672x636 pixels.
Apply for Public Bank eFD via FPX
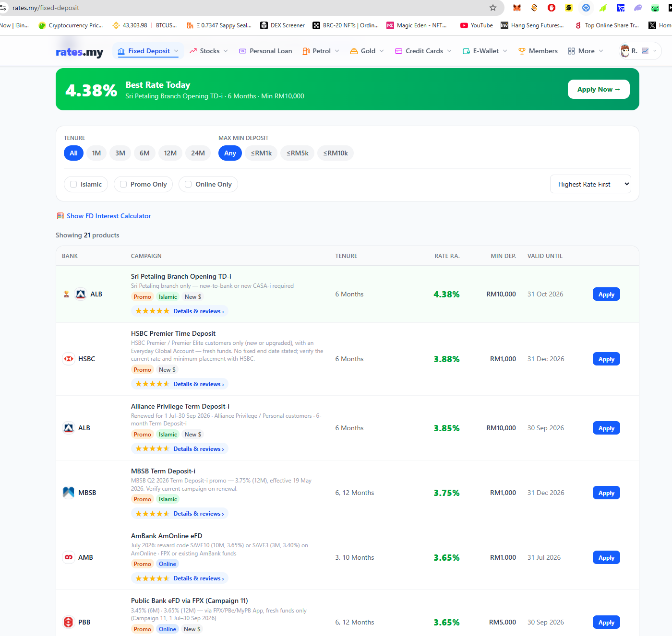pyautogui.click(x=606, y=622)
